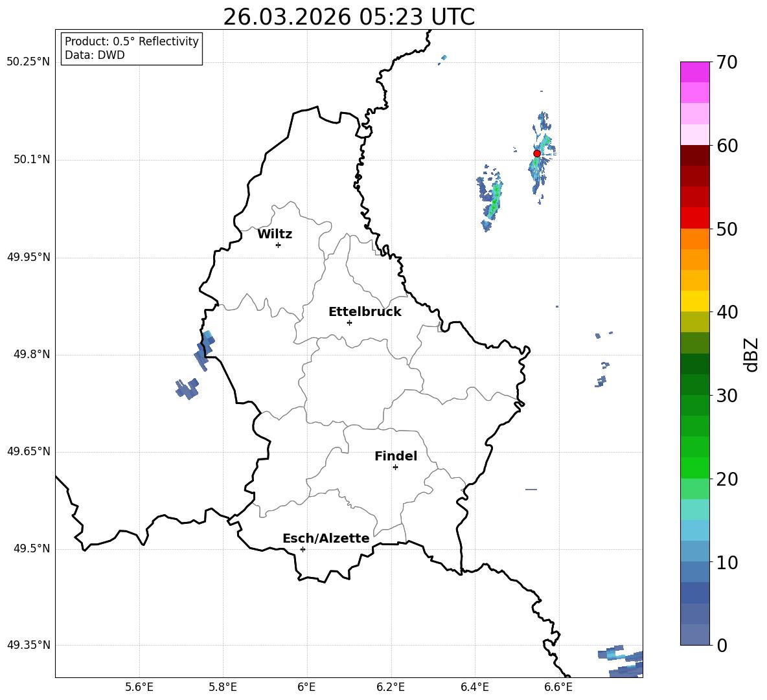
Task: Click the Esch/Alzette city label
Action: (326, 538)
